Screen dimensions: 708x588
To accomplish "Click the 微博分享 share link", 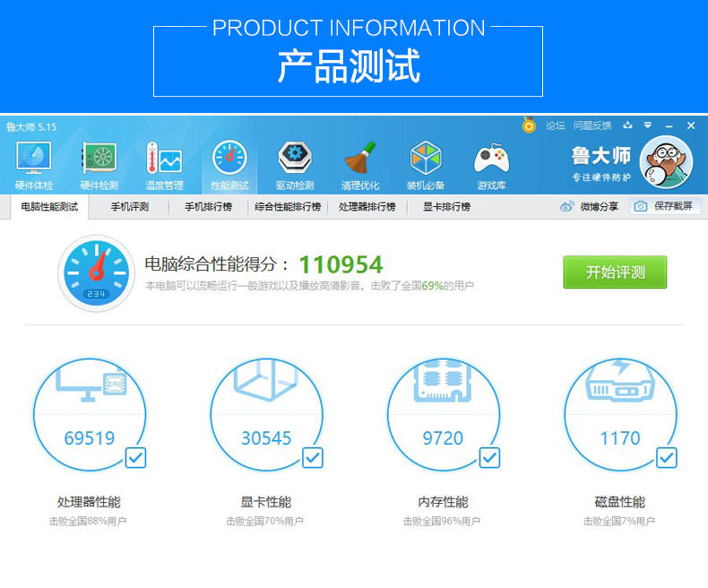I will point(600,206).
